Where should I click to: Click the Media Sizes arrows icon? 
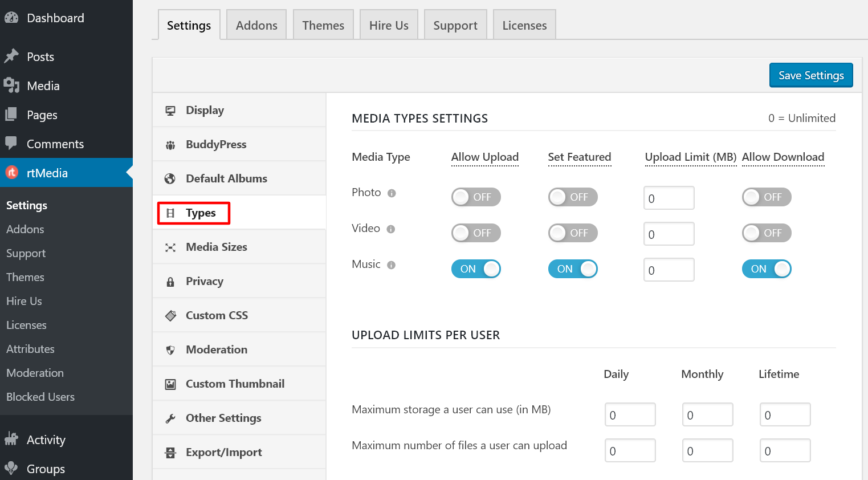pyautogui.click(x=170, y=246)
